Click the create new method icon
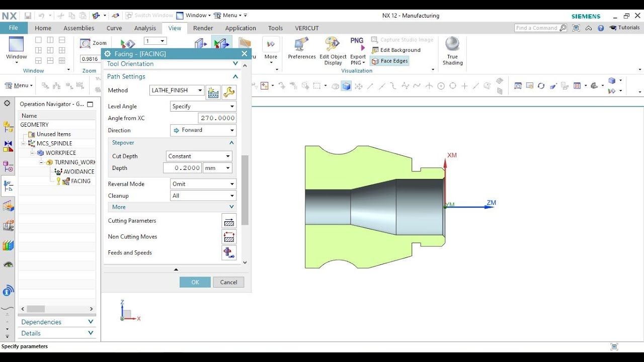The image size is (644, 362). click(213, 92)
